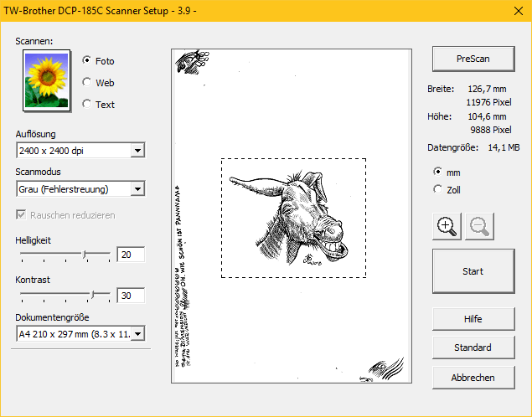Click the Start scan button
The height and width of the screenshot is (417, 532).
pos(473,271)
